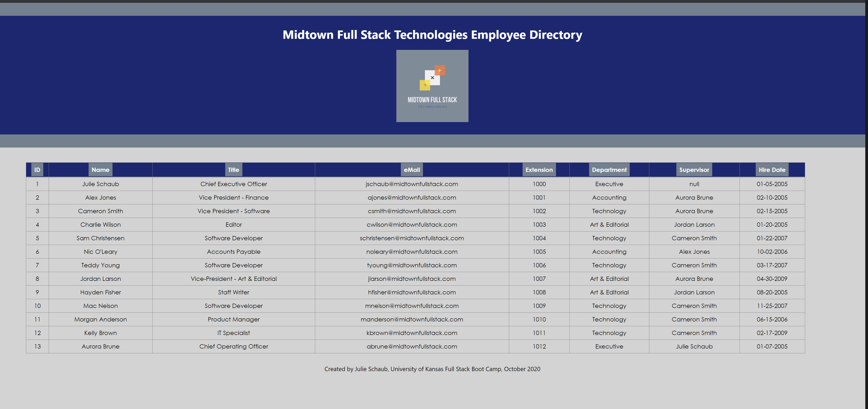868x409 pixels.
Task: Click Aurora Brune's Chief Operating Officer title
Action: click(x=234, y=346)
